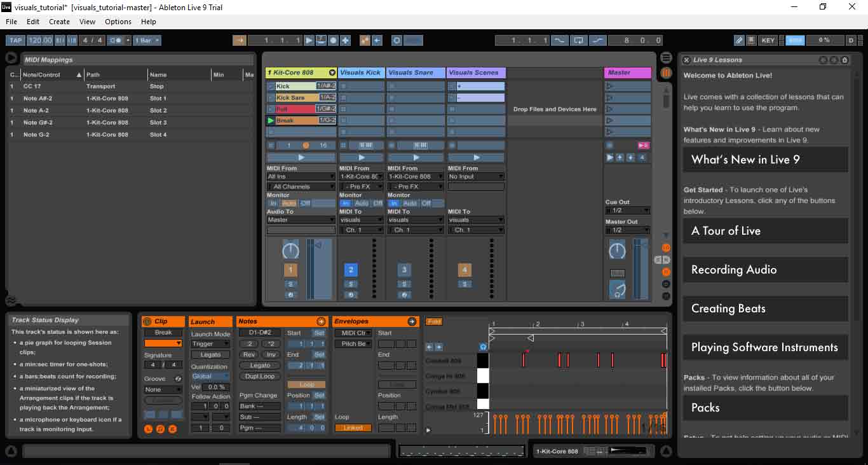The image size is (868, 465).
Task: Solo the Visuals Snare track
Action: (404, 284)
